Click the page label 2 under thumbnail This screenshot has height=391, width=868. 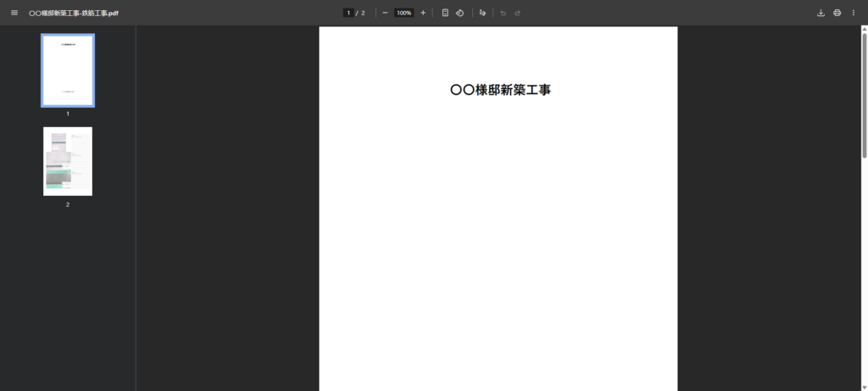(x=68, y=204)
